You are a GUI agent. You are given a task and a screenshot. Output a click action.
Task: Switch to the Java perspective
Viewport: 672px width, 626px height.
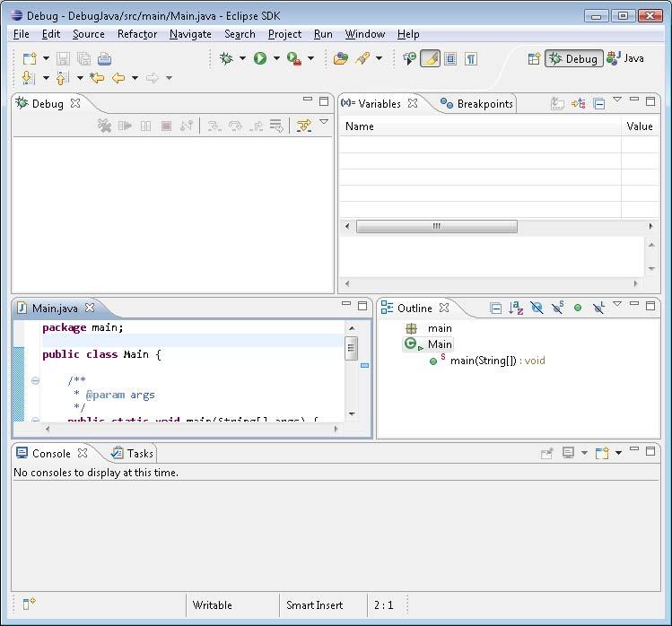625,58
